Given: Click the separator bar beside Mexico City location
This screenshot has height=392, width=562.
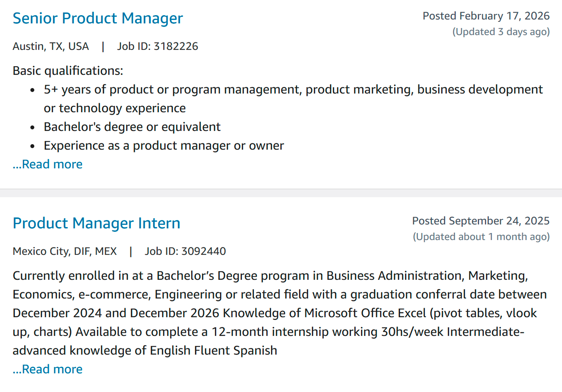Looking at the screenshot, I should (131, 251).
